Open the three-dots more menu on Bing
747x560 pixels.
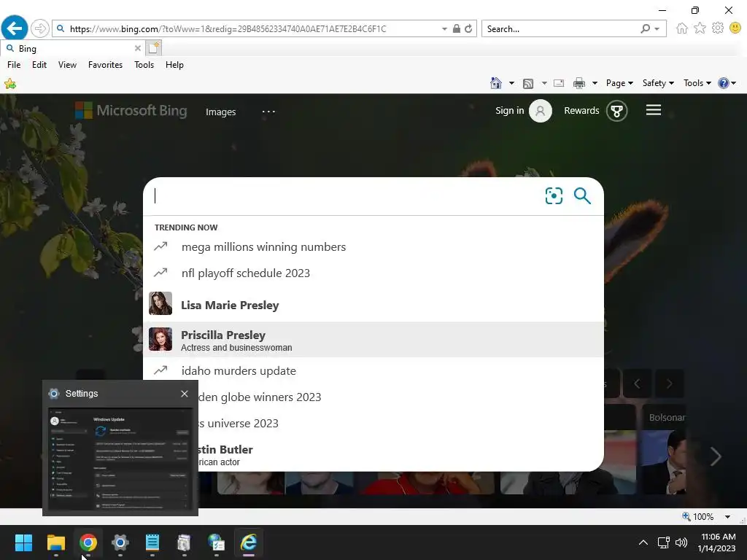click(x=268, y=112)
